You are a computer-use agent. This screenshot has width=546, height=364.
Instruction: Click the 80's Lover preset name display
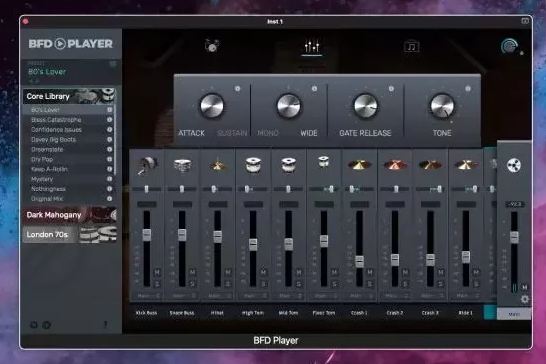coord(47,72)
